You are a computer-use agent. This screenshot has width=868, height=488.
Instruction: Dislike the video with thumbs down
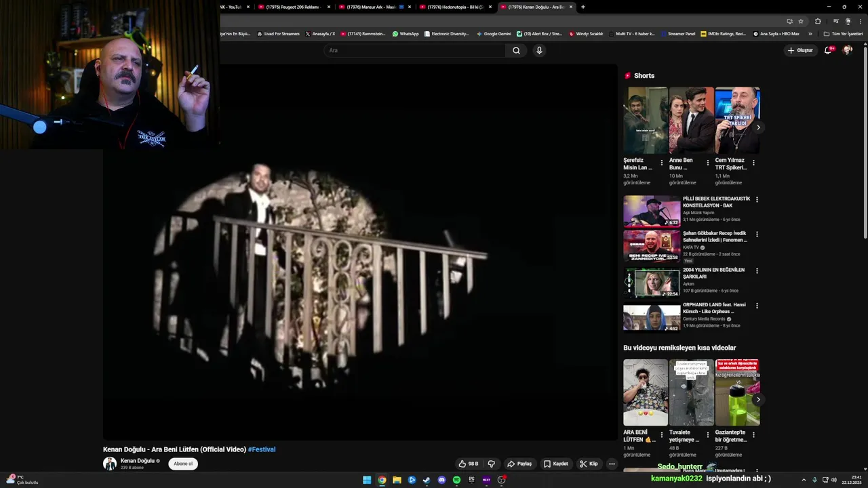[x=492, y=464]
